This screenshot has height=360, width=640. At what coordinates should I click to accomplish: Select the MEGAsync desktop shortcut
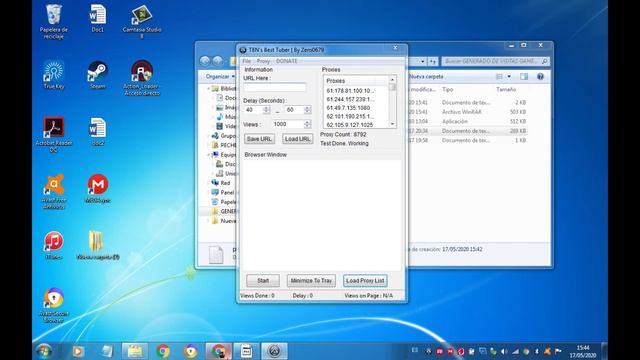click(x=98, y=188)
